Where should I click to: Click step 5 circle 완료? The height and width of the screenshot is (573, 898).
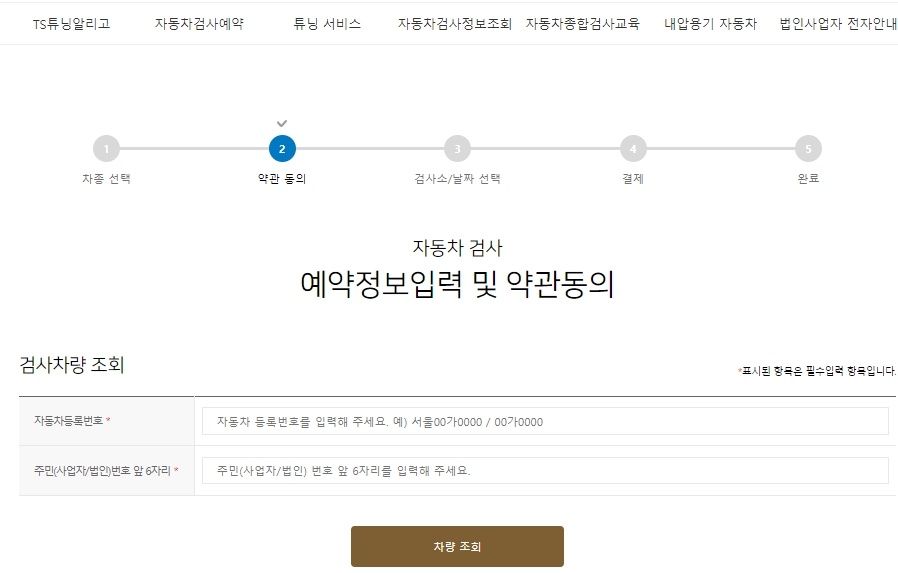(809, 149)
